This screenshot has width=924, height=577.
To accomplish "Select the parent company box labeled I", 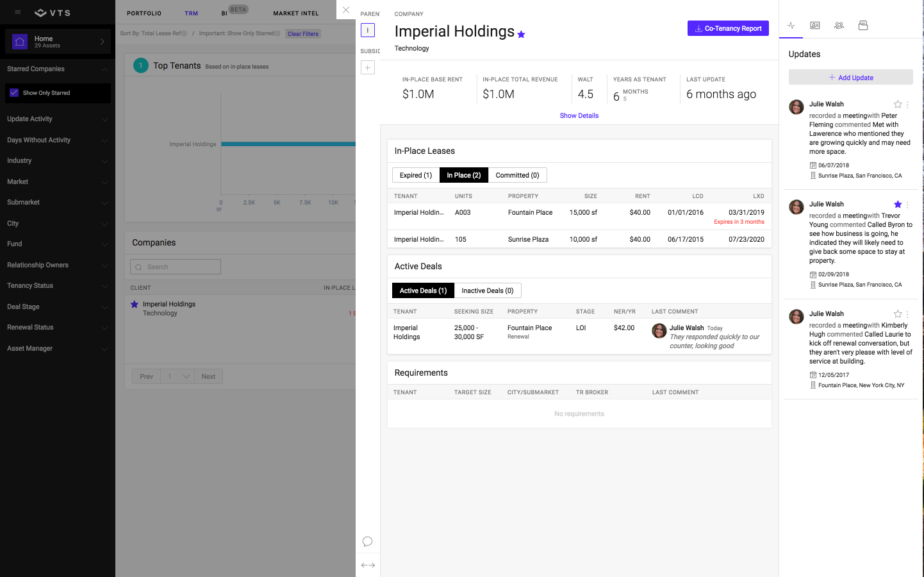I will coord(368,30).
